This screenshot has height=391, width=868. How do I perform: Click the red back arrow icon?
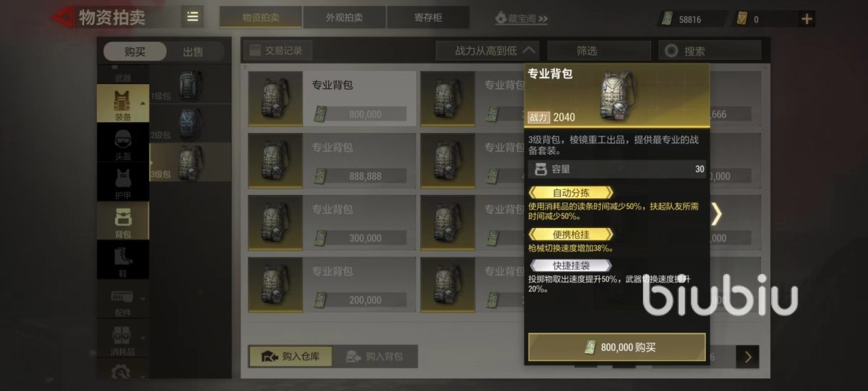coord(63,17)
